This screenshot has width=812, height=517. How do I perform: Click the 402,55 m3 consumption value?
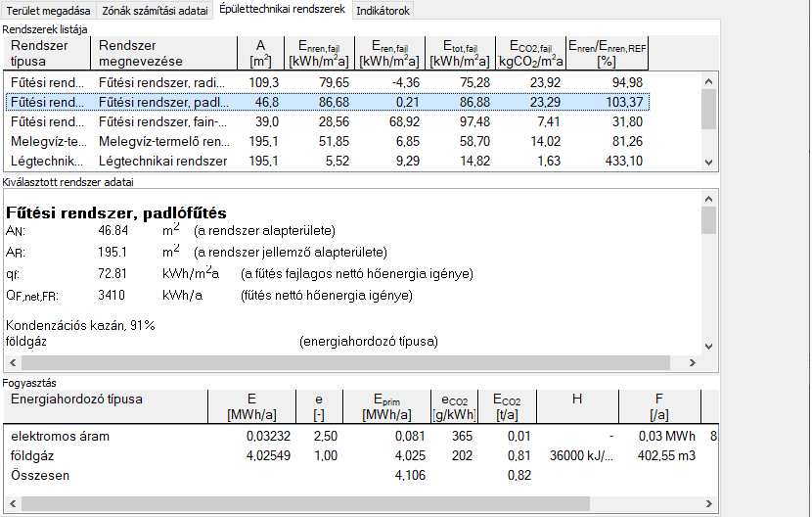666,456
